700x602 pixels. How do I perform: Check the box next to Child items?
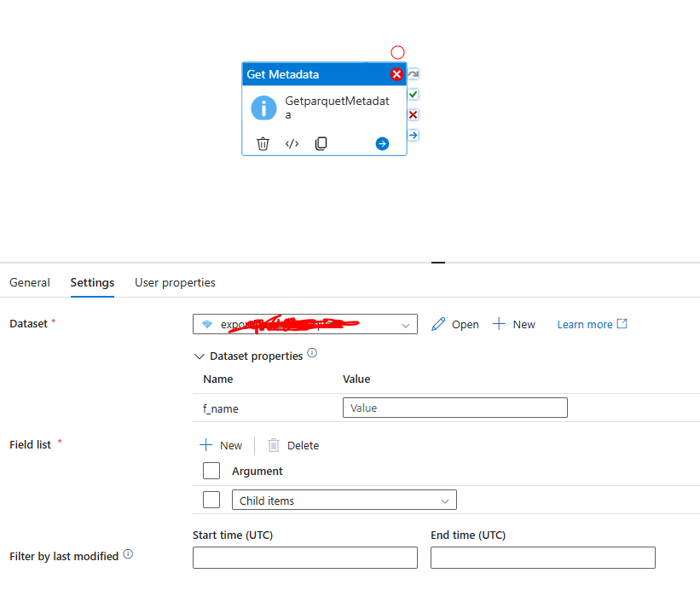tap(211, 499)
